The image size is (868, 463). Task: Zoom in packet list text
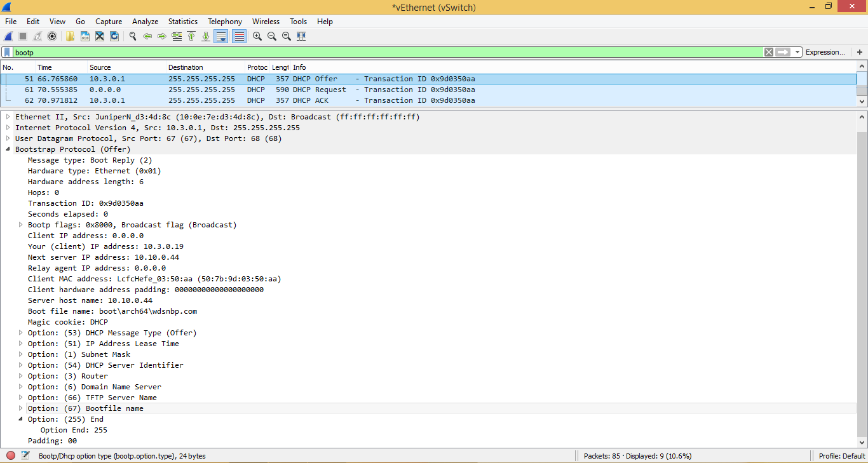click(257, 36)
